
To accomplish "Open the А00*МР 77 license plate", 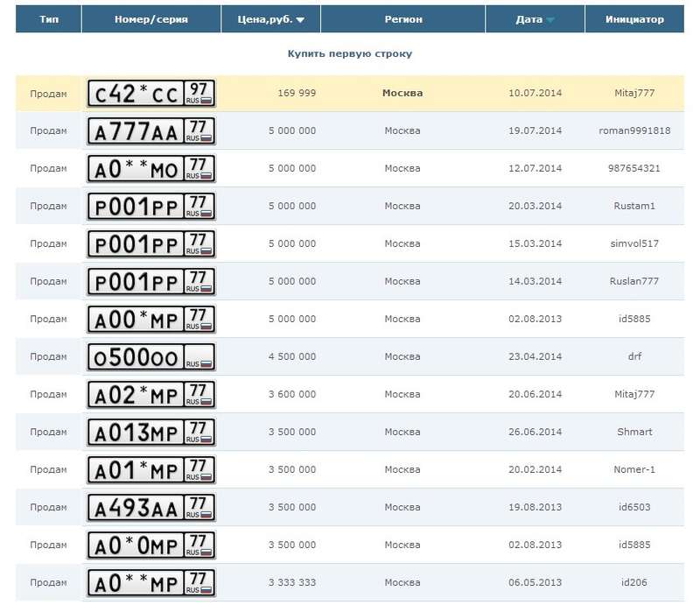I will (151, 319).
